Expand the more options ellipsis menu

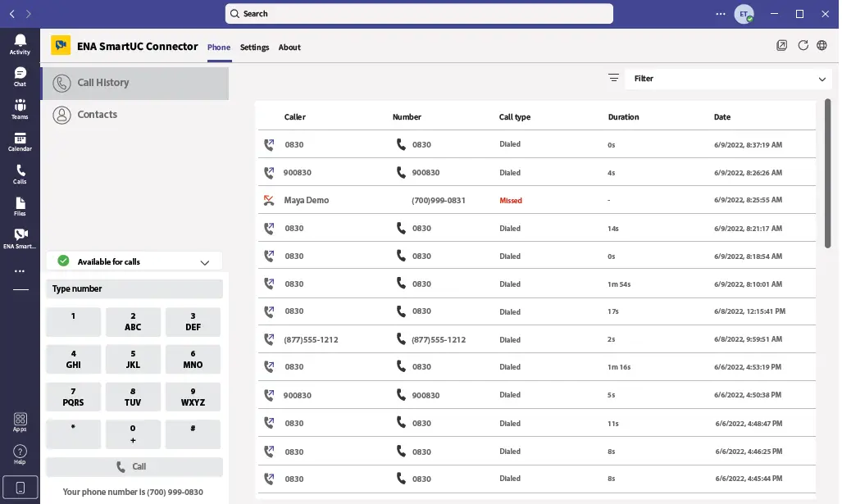[x=720, y=13]
